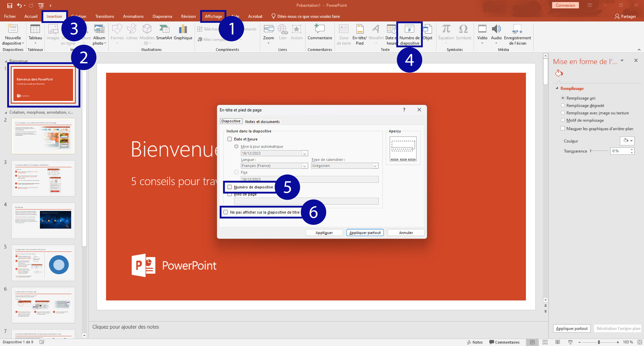The image size is (644, 346).
Task: Click Annuler to dismiss the dialog
Action: [x=406, y=233]
